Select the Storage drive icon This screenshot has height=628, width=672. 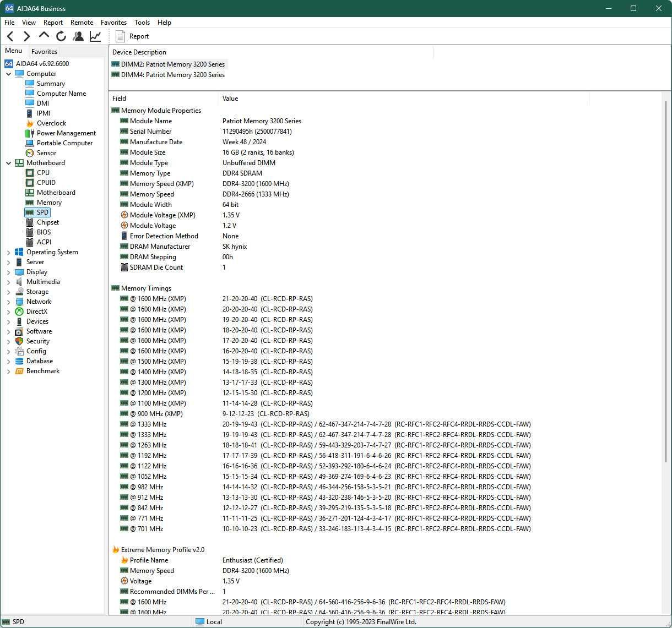19,292
